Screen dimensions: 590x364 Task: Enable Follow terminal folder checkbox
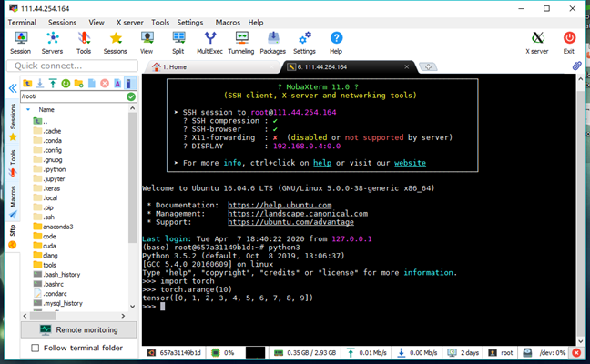[x=35, y=348]
